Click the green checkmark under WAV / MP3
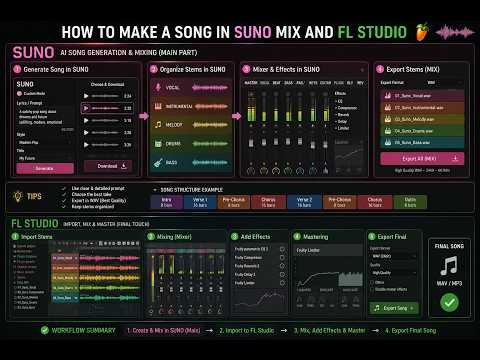Screen dimensions: 480x360 (x=449, y=302)
